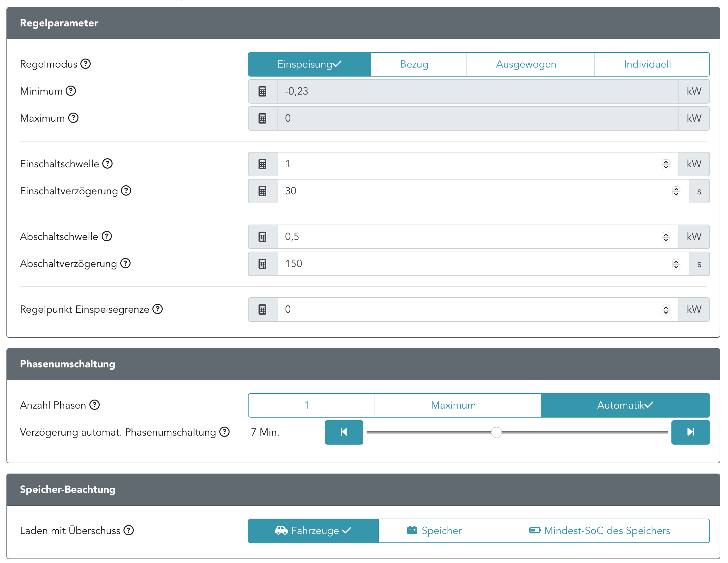The width and height of the screenshot is (728, 563).
Task: Click help icon beside Anzahl Phasen
Action: [x=95, y=405]
